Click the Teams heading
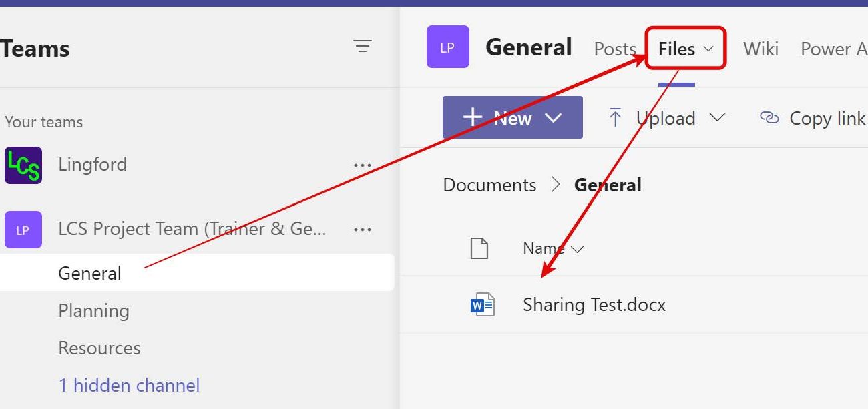868x409 pixels. click(x=35, y=49)
